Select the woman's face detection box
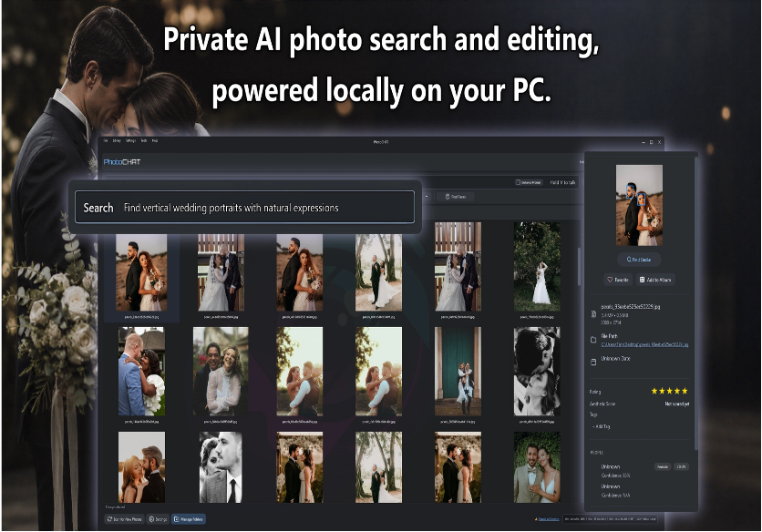The image size is (762, 532). (x=642, y=199)
